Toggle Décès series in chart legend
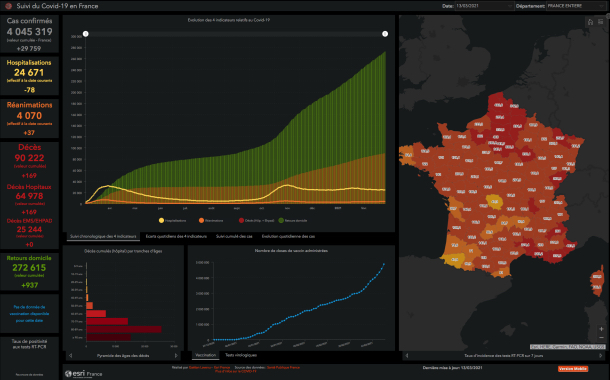Screen dimensions: 610x380 click(x=256, y=221)
